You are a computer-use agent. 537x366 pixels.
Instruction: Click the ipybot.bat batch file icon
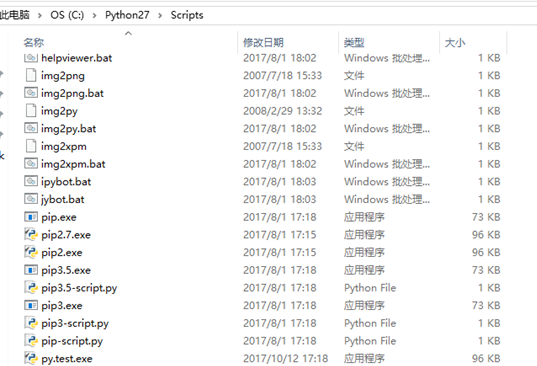pyautogui.click(x=31, y=181)
